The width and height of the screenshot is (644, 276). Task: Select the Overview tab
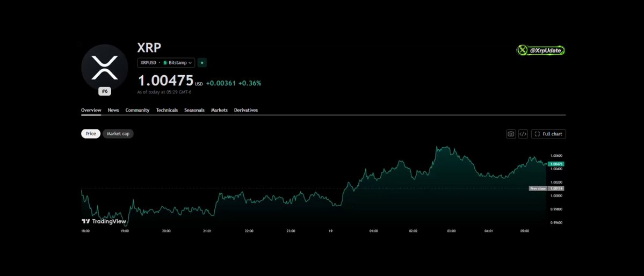[91, 110]
